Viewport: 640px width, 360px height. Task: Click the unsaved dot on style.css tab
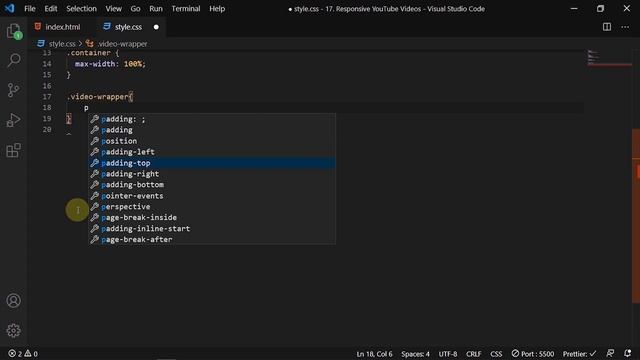pos(156,27)
